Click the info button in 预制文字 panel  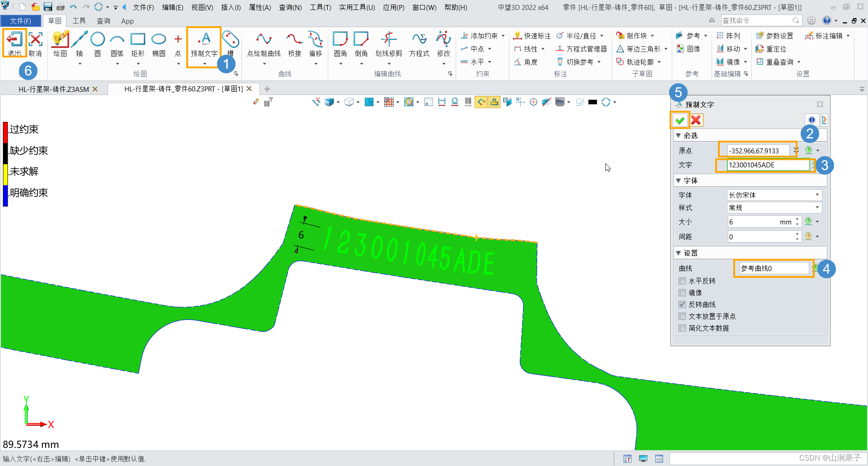pyautogui.click(x=812, y=120)
